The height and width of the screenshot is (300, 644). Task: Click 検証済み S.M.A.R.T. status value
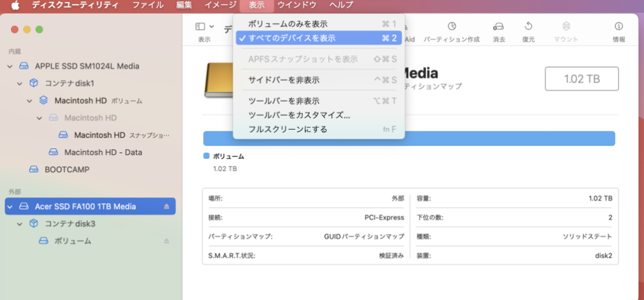pyautogui.click(x=391, y=255)
